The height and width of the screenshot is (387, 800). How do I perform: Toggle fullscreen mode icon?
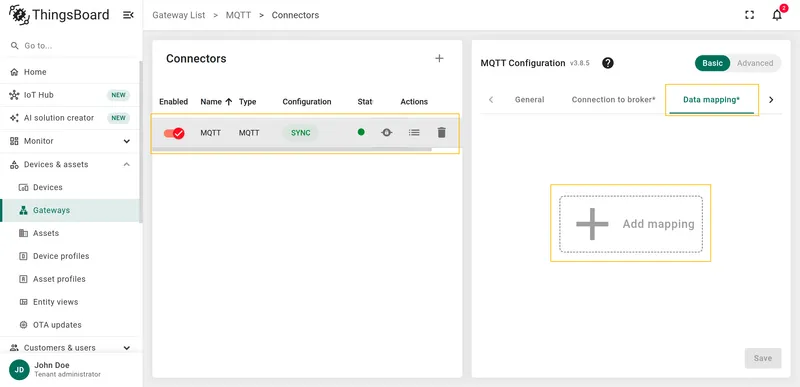[x=749, y=15]
